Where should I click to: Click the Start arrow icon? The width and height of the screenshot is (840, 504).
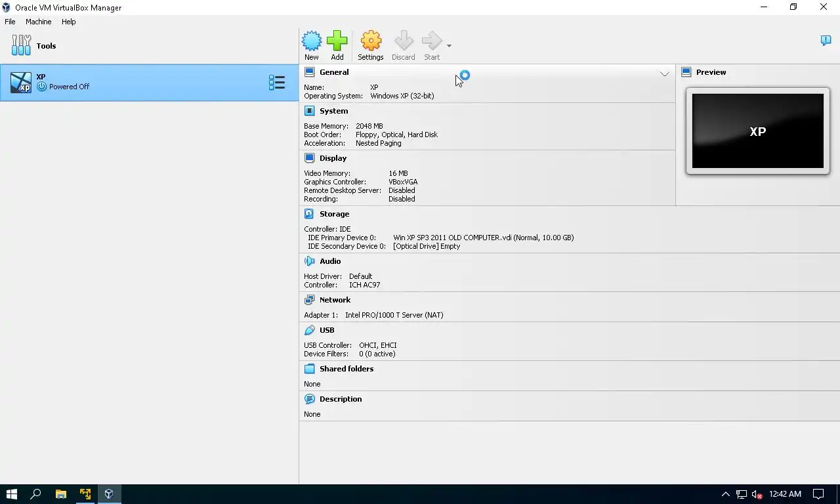(x=432, y=41)
